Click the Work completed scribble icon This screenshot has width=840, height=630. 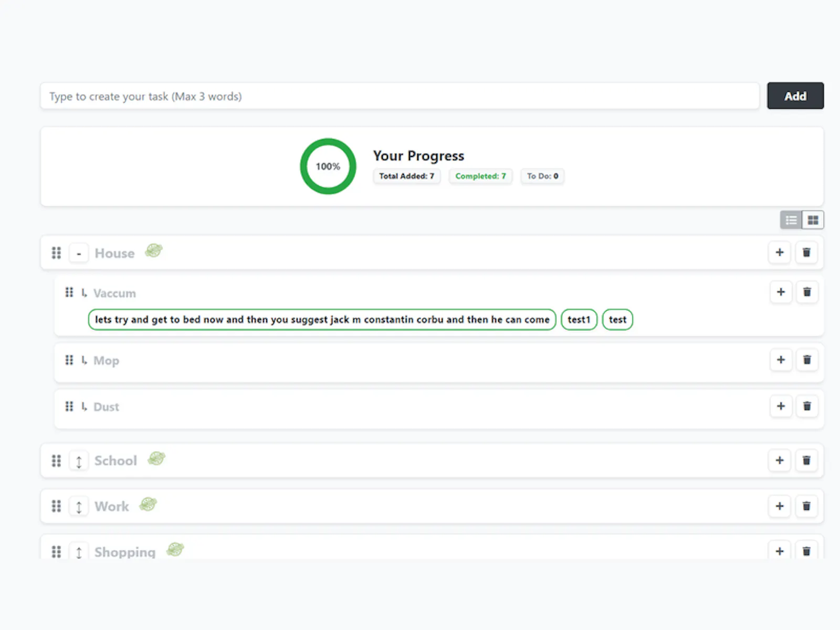(x=148, y=505)
